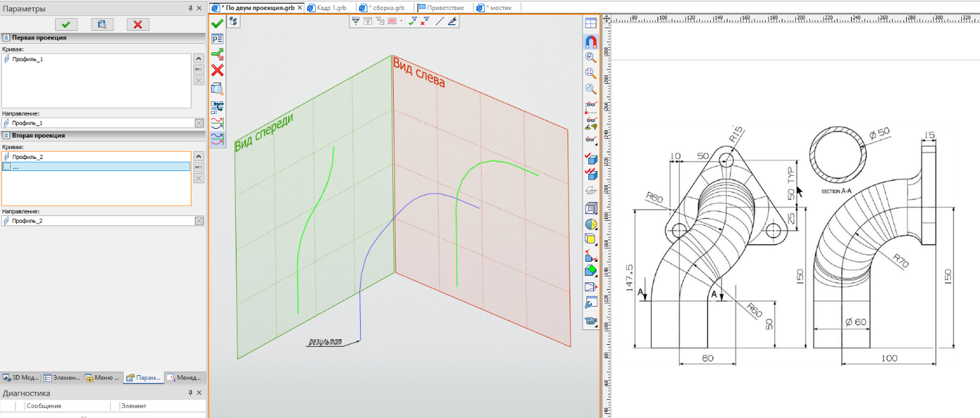Click the second projection Направление field
The height and width of the screenshot is (418, 980).
coord(98,221)
